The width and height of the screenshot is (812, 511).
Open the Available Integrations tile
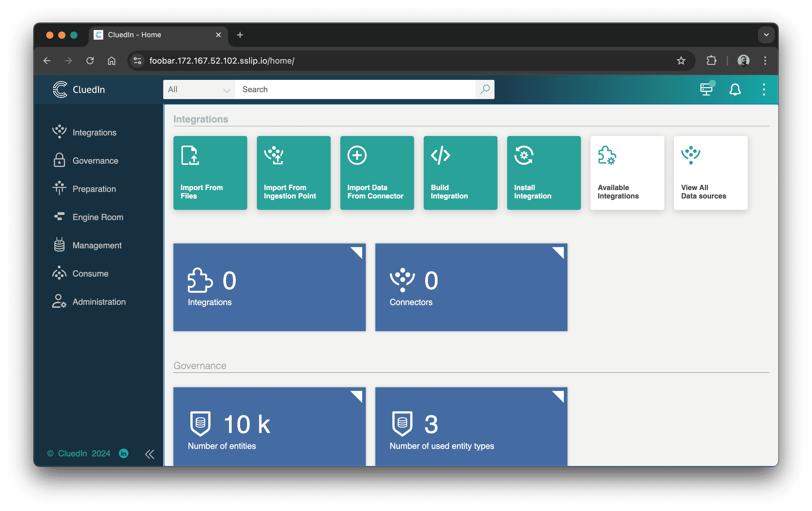point(627,173)
